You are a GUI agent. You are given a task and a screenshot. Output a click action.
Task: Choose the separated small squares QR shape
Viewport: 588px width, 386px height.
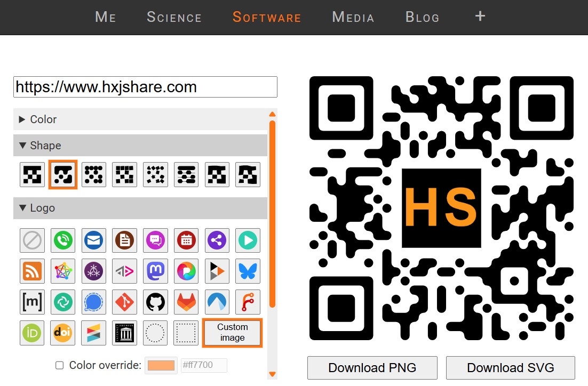click(x=124, y=175)
